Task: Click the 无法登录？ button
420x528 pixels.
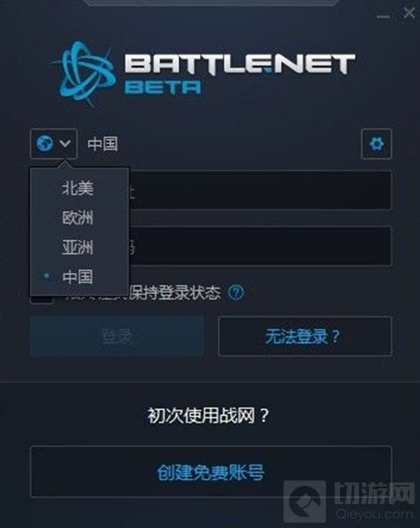Action: pyautogui.click(x=306, y=336)
